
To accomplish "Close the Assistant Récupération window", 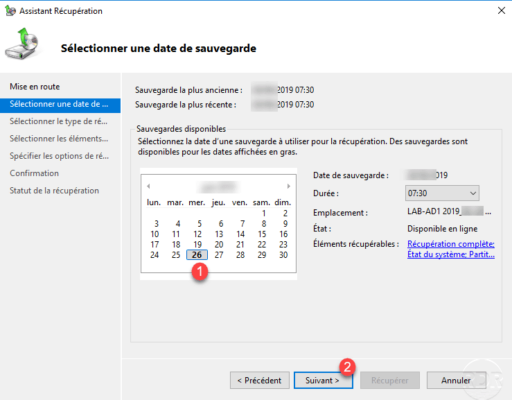I will coord(501,11).
